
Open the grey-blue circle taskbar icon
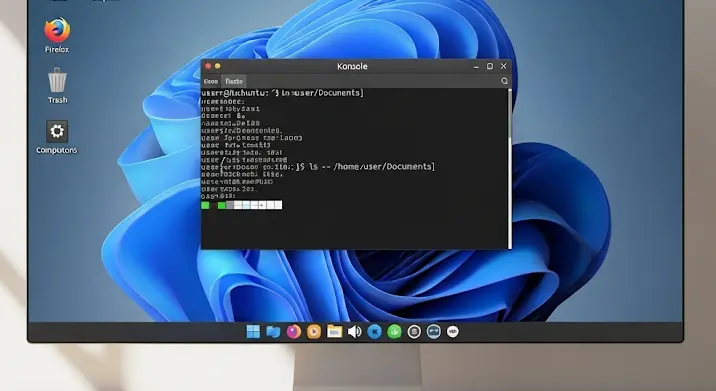point(434,332)
